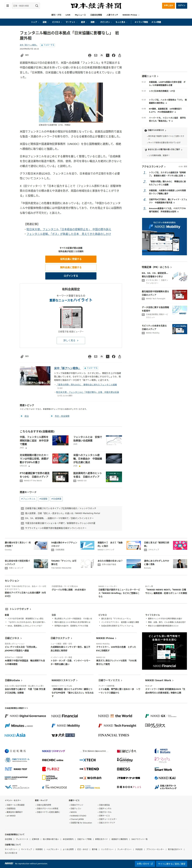Image resolution: width=192 pixels, height=868 pixels.
Task: Click the NIKKEI Financial ad banner
Action: tap(164, 651)
